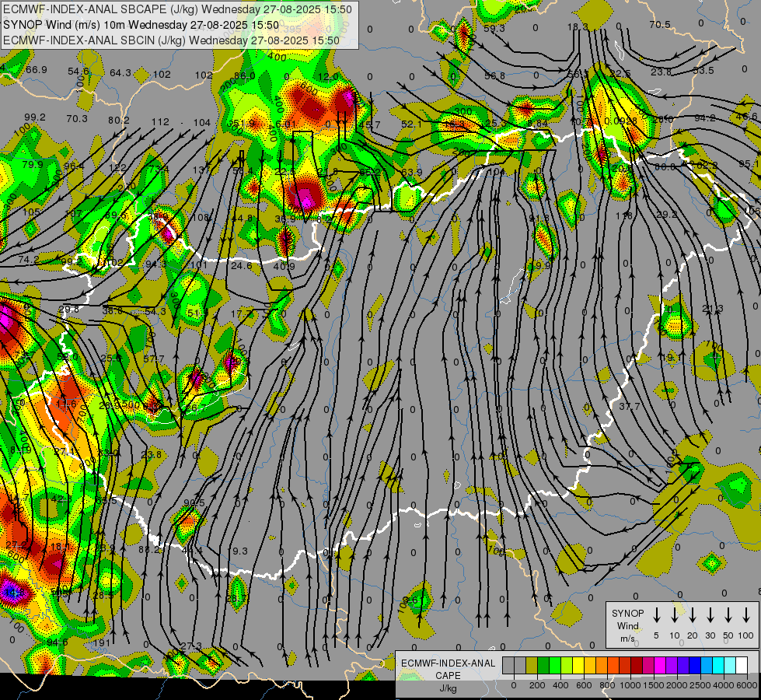Image resolution: width=761 pixels, height=700 pixels.
Task: Click the station value 112
Action: click(x=161, y=122)
